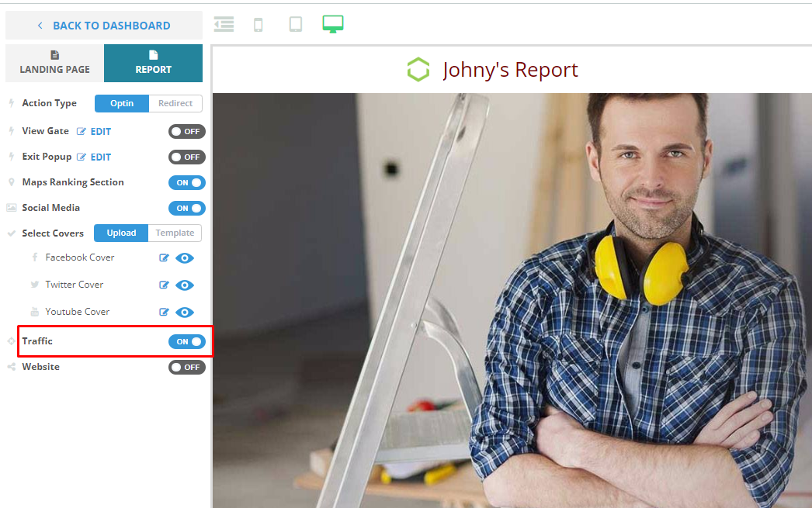Enable the Website toggle
This screenshot has width=812, height=508.
pyautogui.click(x=187, y=367)
